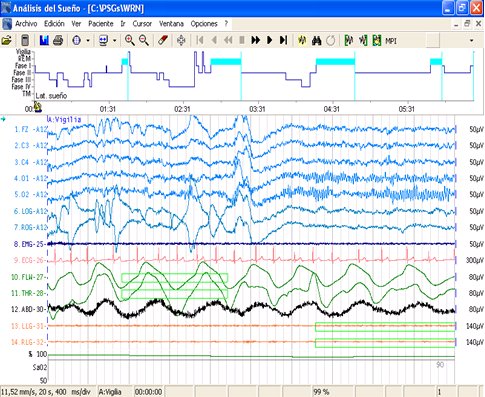Click the monitor screen icon
The image size is (485, 397).
tap(103, 41)
